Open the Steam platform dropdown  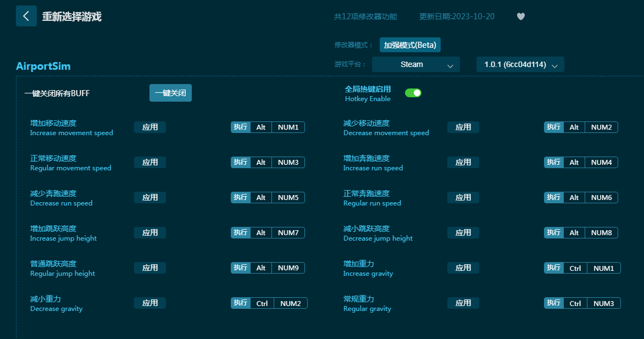click(415, 65)
